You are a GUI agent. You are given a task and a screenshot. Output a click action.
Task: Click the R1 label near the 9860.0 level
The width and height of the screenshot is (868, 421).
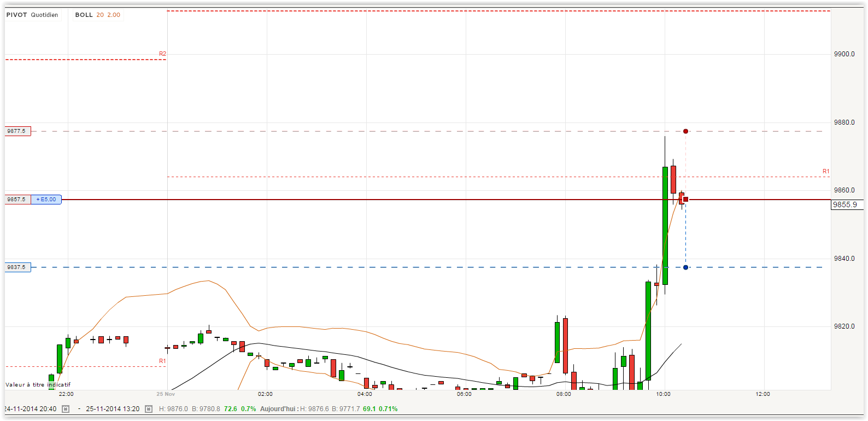pyautogui.click(x=826, y=172)
